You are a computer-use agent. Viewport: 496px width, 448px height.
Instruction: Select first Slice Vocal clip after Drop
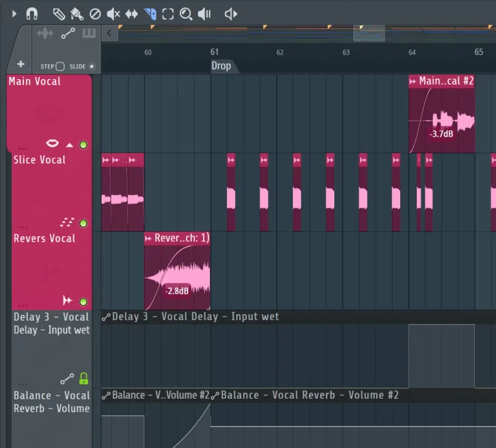click(231, 192)
